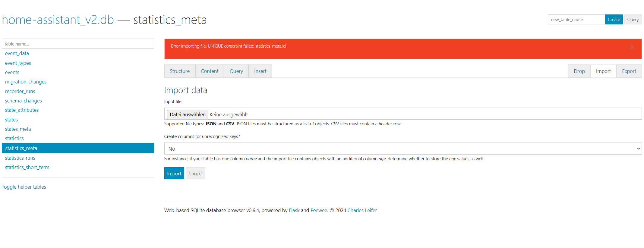The width and height of the screenshot is (644, 248).
Task: Open the event_types table
Action: [18, 63]
